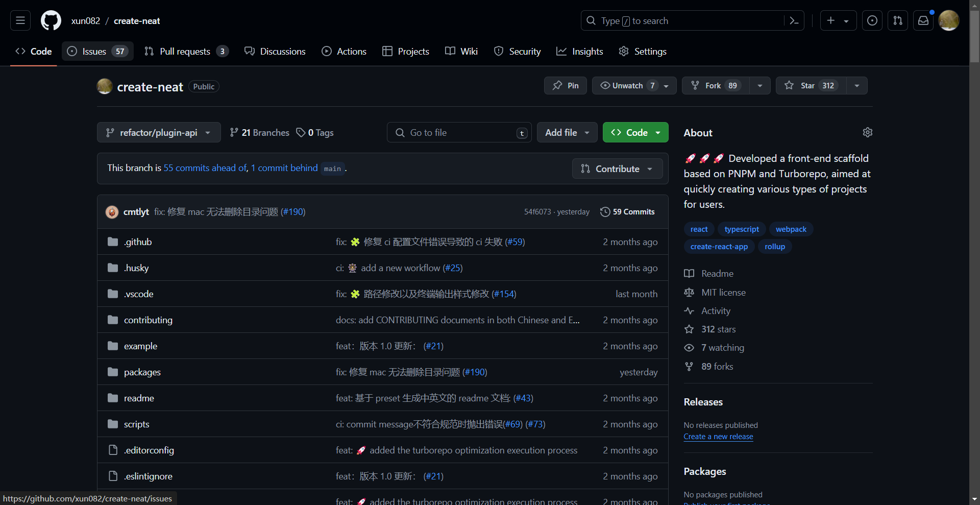Open the cmtlyt author profile link
Viewport: 980px width, 505px height.
136,211
